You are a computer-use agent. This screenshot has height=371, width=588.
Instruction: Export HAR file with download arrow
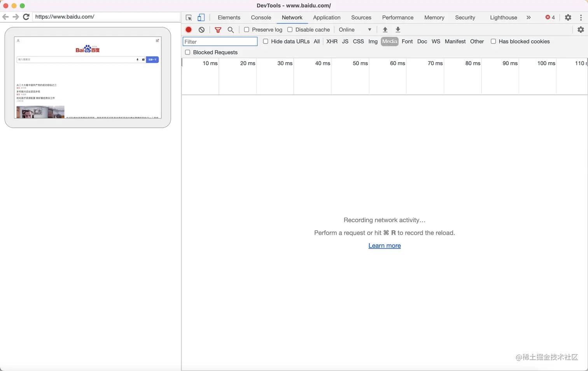pyautogui.click(x=398, y=30)
